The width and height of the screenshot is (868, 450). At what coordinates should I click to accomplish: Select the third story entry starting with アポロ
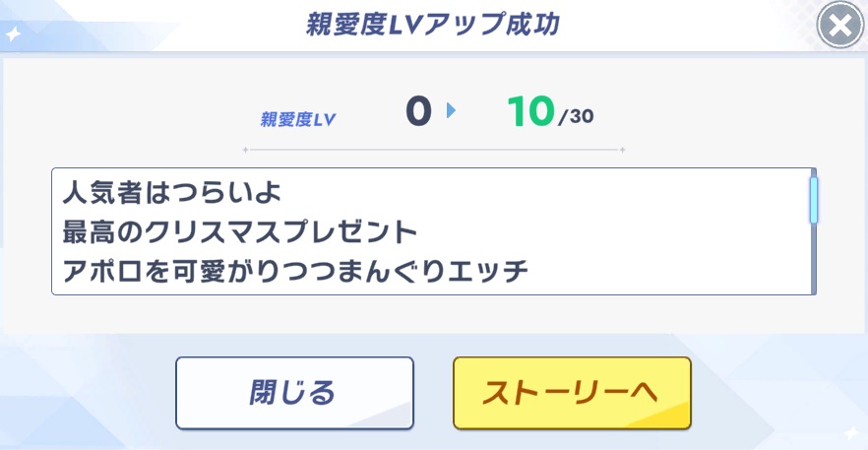295,272
